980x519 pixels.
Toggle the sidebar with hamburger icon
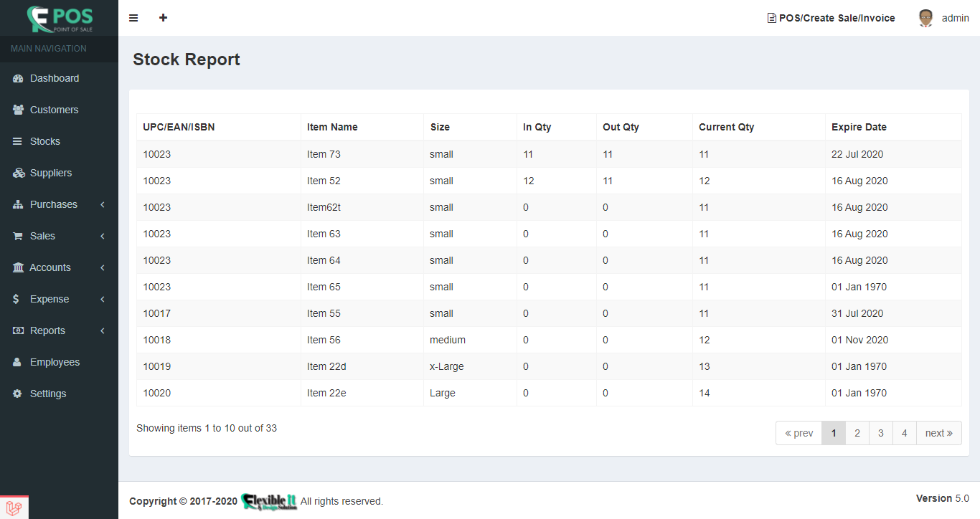(133, 18)
